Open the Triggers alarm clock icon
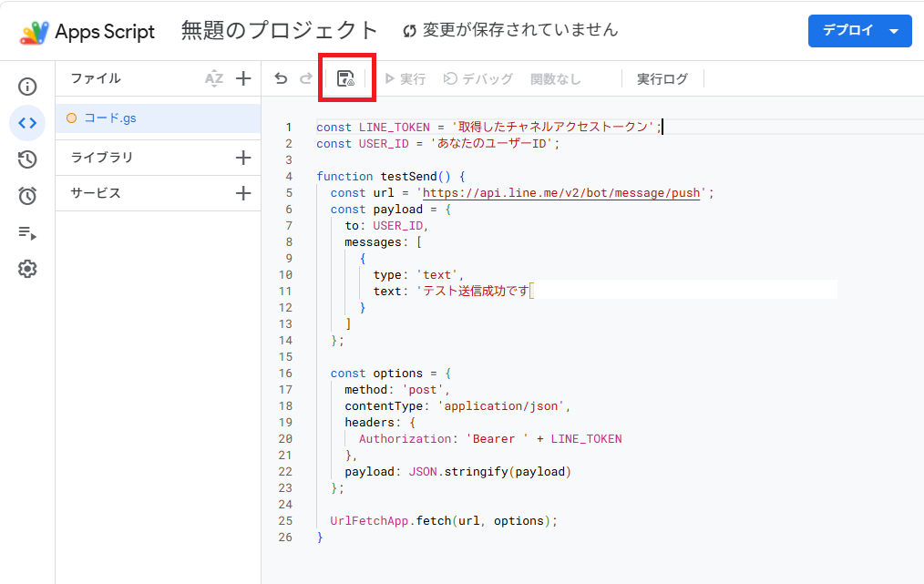 pyautogui.click(x=27, y=196)
